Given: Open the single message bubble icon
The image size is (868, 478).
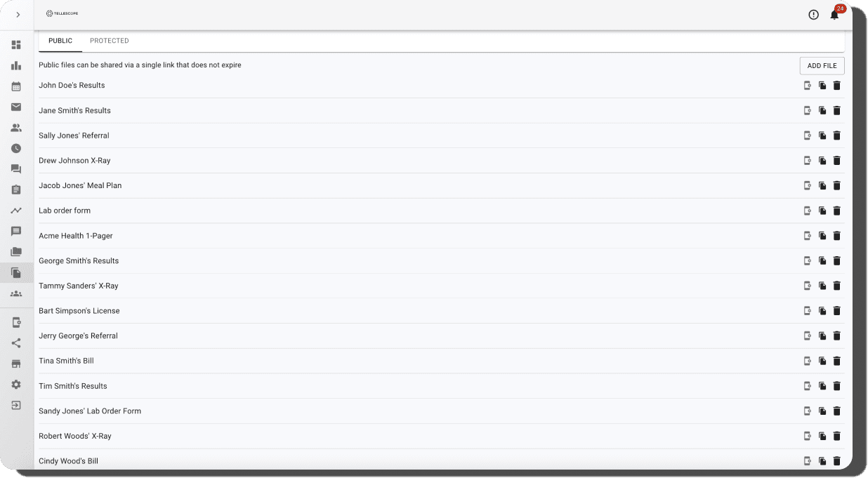Looking at the screenshot, I should [16, 232].
